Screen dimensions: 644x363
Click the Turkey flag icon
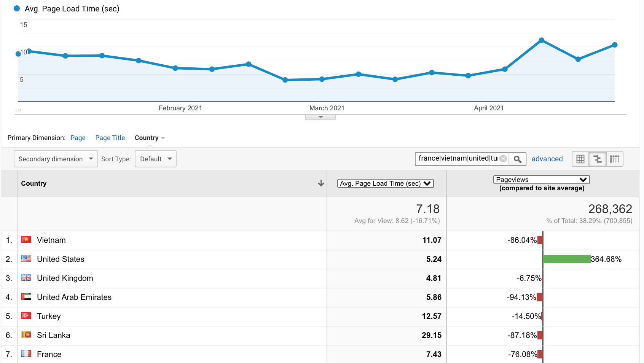click(x=26, y=316)
